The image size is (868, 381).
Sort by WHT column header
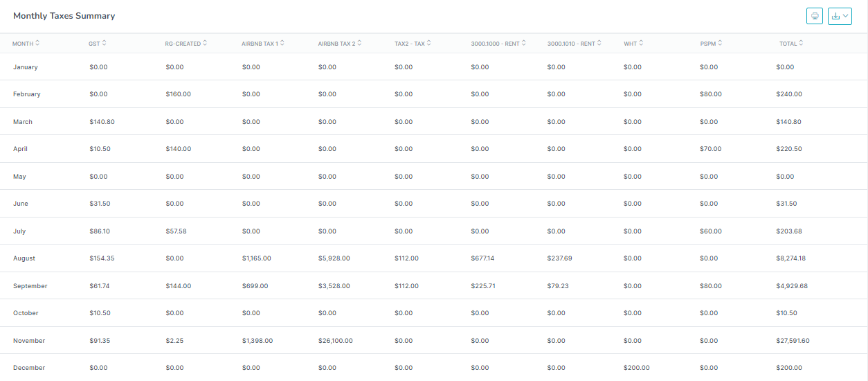point(633,43)
